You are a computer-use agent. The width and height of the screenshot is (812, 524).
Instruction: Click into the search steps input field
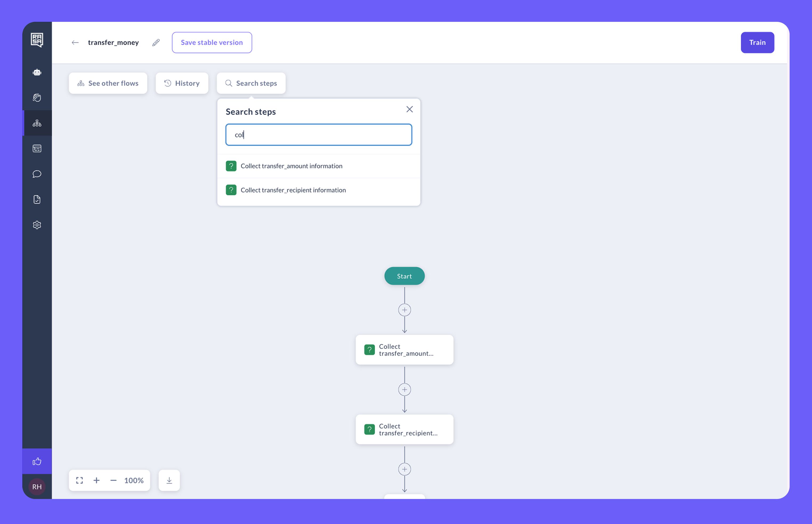[318, 135]
